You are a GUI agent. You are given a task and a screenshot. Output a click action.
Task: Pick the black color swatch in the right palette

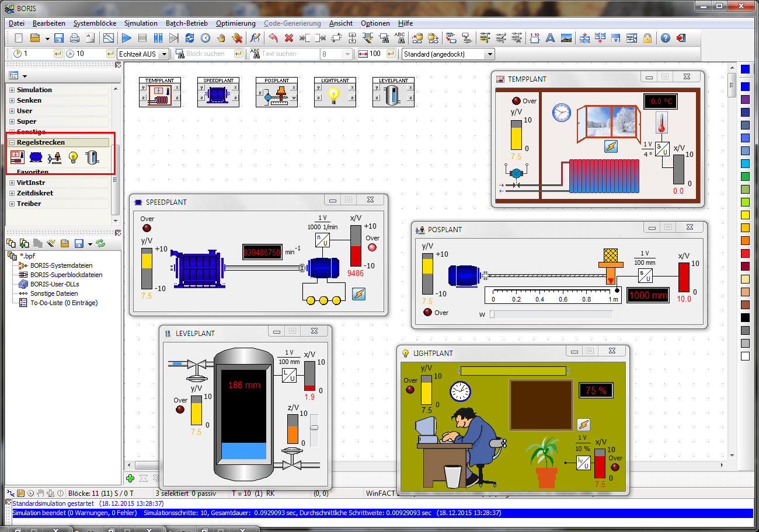pyautogui.click(x=745, y=317)
